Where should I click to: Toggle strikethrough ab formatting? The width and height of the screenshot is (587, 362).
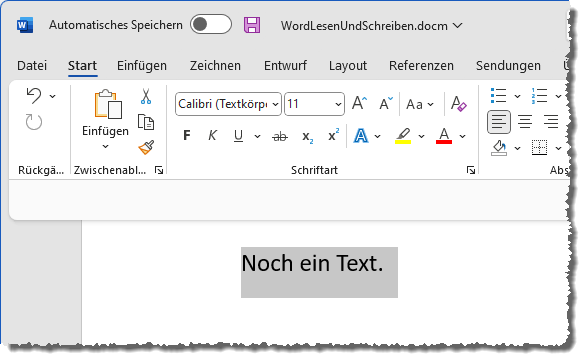pos(280,137)
